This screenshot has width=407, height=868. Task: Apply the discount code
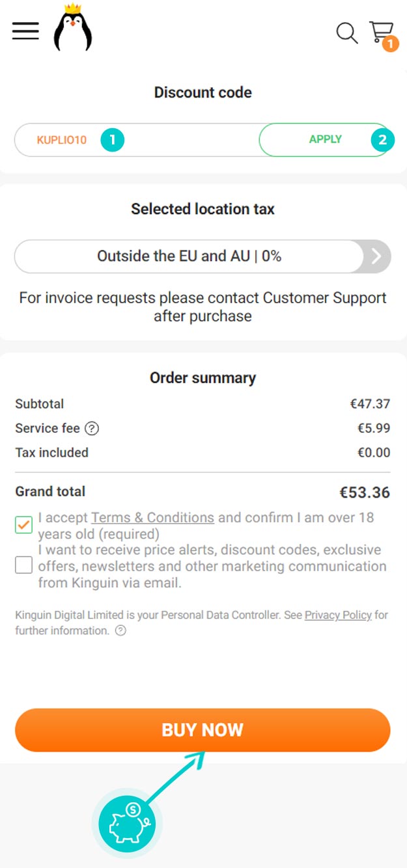[x=325, y=139]
